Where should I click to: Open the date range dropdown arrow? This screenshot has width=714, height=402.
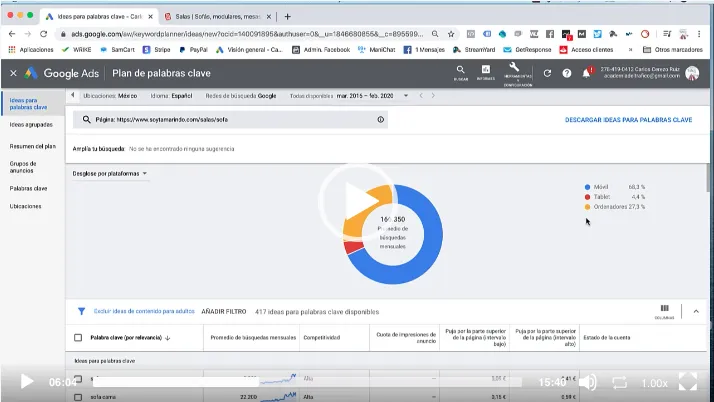point(406,96)
